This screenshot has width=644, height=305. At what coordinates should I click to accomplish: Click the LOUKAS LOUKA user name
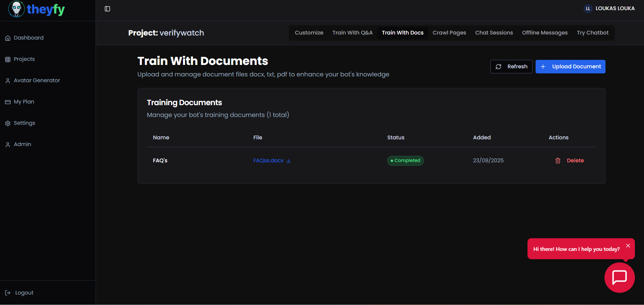tap(615, 8)
